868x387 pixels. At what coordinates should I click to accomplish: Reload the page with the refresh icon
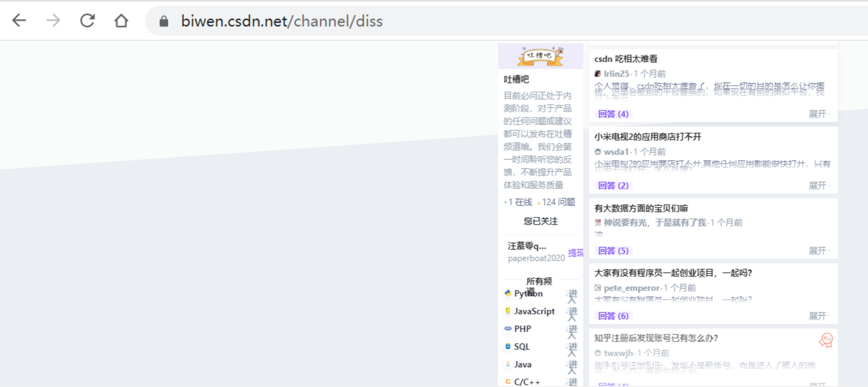click(87, 21)
